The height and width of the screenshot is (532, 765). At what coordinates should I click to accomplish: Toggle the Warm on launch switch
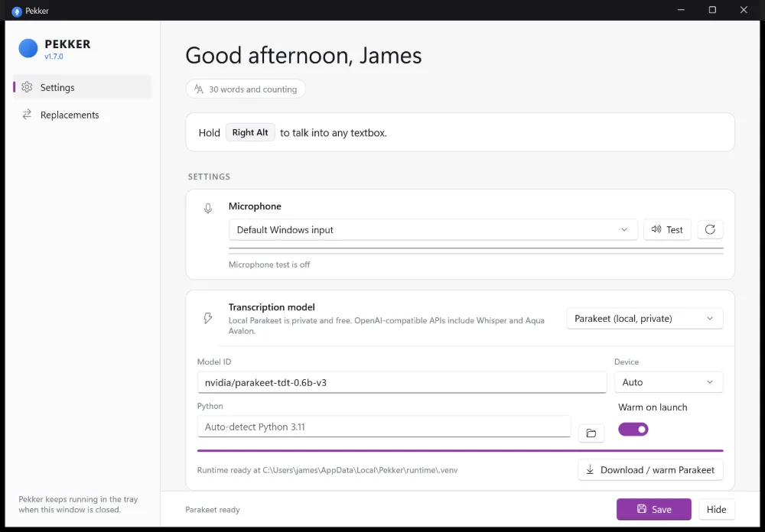point(633,429)
